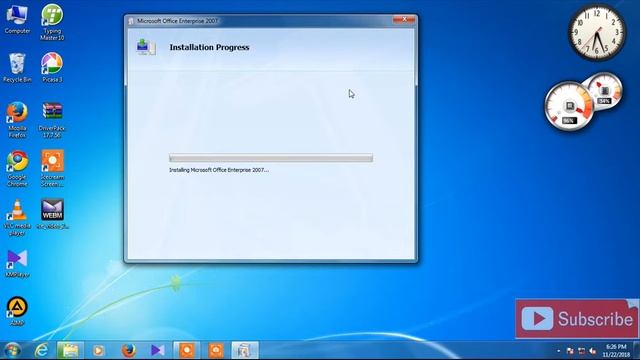This screenshot has width=640, height=360.
Task: Click the Office setup icon beside the heading
Action: pos(146,47)
